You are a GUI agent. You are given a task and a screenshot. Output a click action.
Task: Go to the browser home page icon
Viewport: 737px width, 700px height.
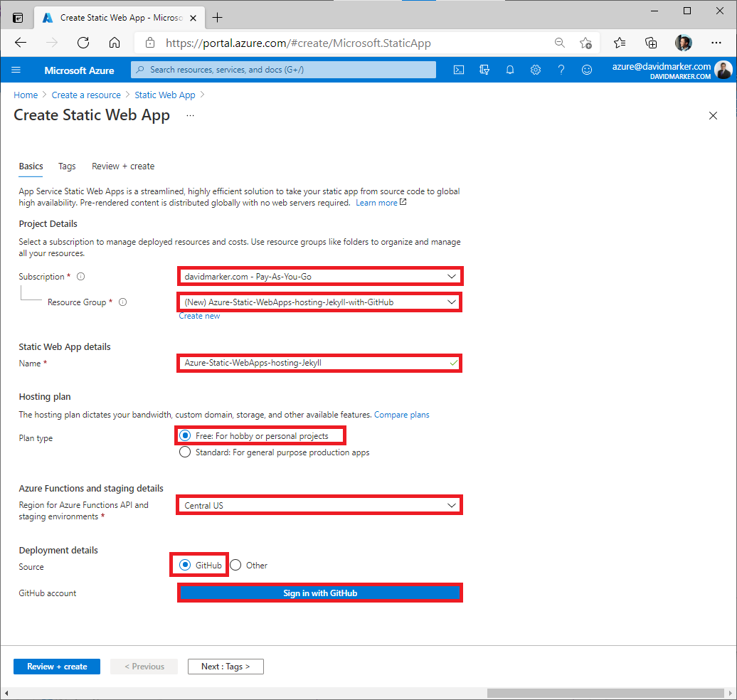point(115,43)
